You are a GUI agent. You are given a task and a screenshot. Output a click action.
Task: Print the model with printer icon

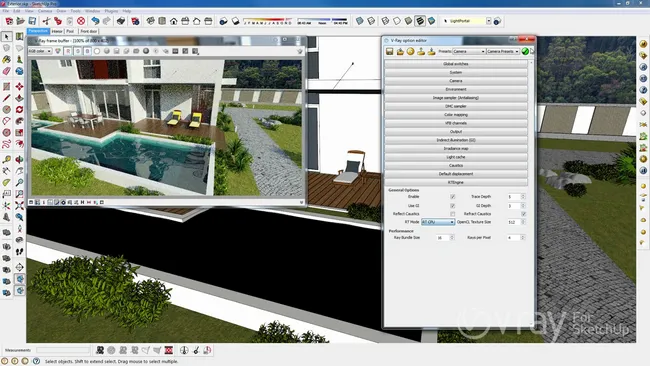pyautogui.click(x=121, y=21)
